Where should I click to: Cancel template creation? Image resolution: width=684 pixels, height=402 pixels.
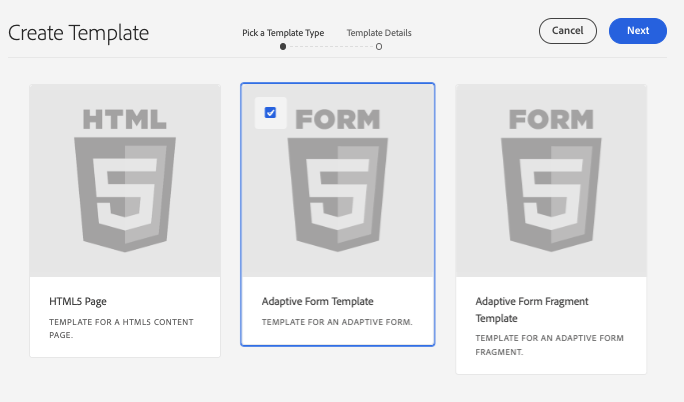point(568,31)
